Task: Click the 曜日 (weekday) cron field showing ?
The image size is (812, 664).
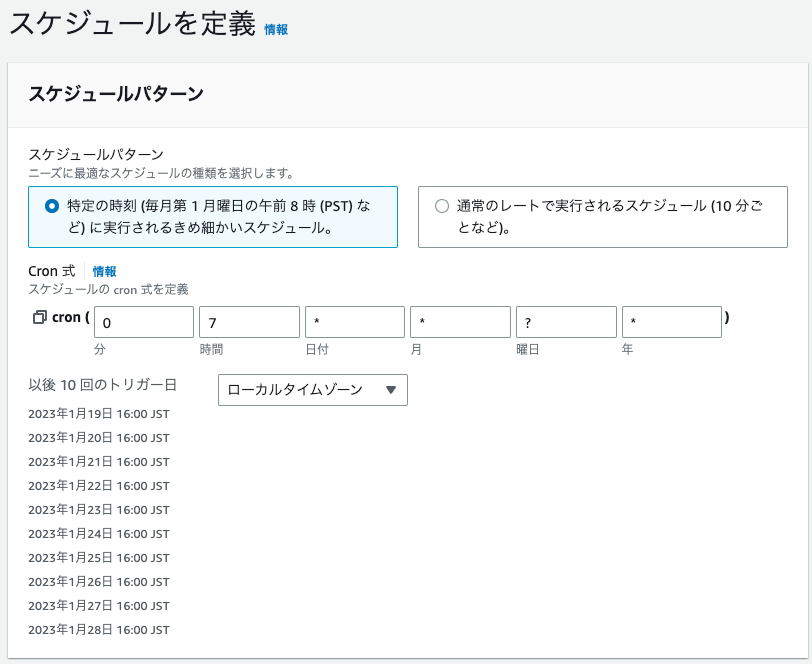Action: pos(565,321)
